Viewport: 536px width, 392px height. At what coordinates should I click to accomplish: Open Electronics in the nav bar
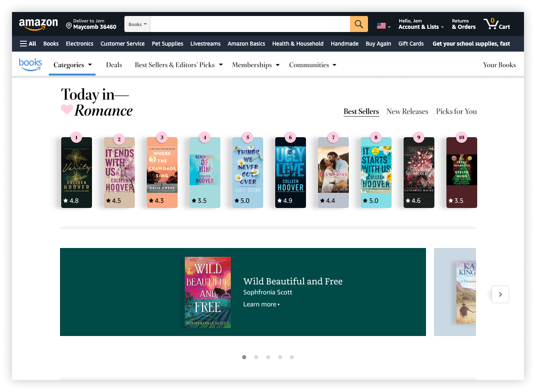(x=80, y=44)
